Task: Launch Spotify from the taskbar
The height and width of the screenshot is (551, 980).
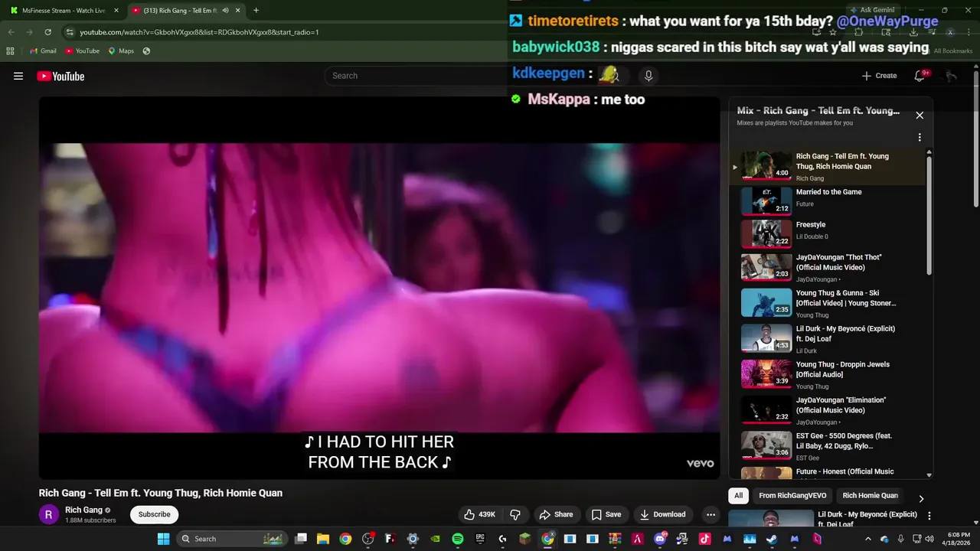Action: [458, 539]
